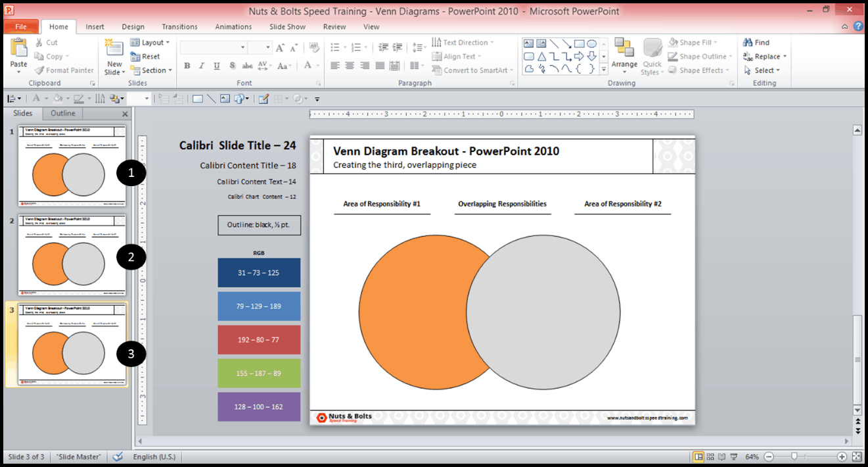
Task: Open the Section dropdown
Action: point(151,70)
